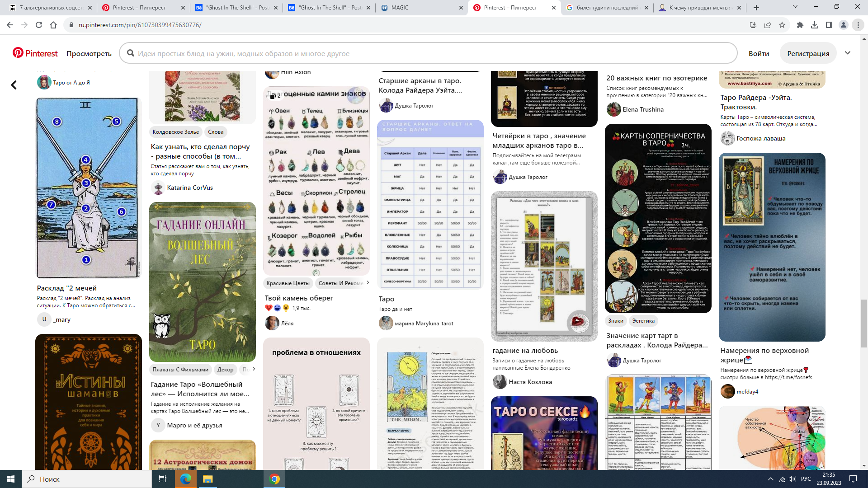Click the back arrow on the page
Image resolution: width=868 pixels, height=488 pixels.
tap(14, 85)
